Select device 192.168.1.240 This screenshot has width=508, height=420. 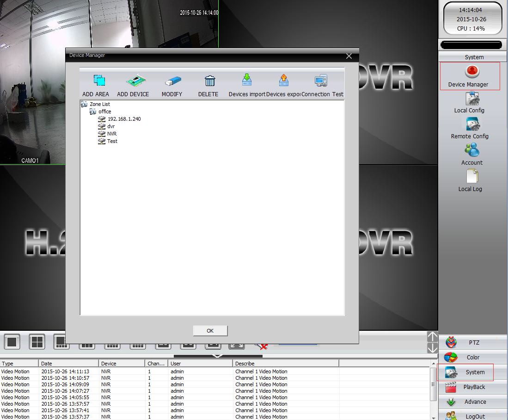tap(124, 119)
